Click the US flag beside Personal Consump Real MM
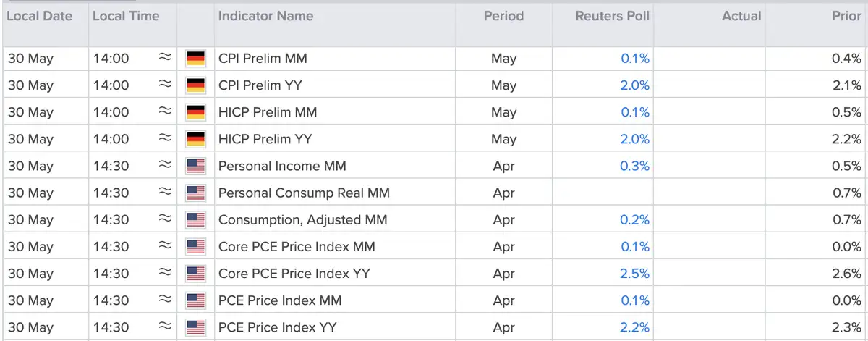Screen dimensions: 868x341 (195, 193)
